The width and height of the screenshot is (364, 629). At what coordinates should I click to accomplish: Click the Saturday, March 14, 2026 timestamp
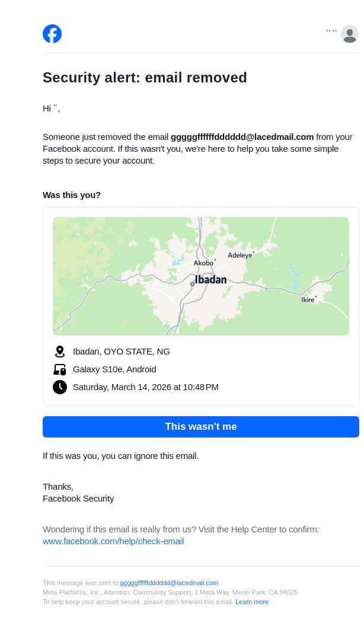coord(146,387)
